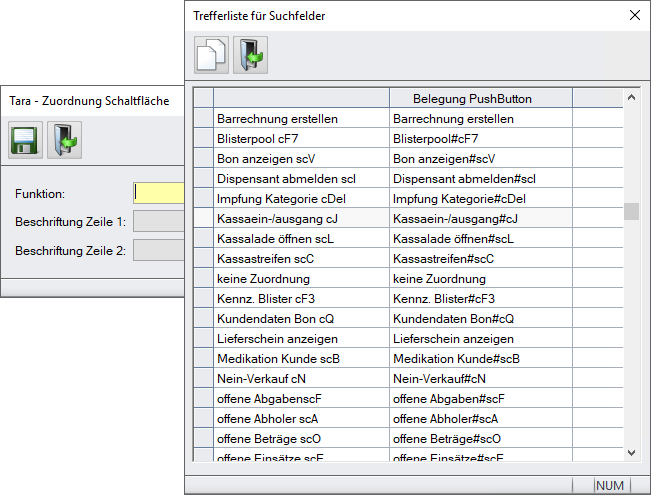Click the exit door icon in Tara window

[x=64, y=140]
